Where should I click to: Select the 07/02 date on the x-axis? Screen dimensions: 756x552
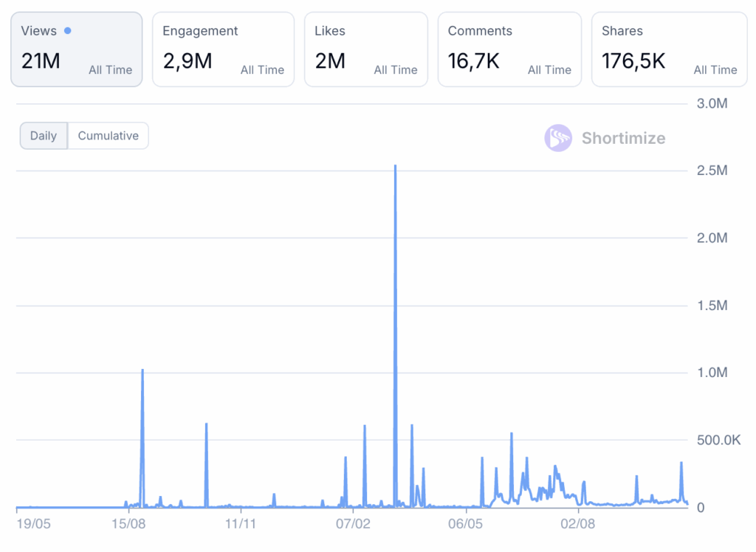pyautogui.click(x=353, y=524)
